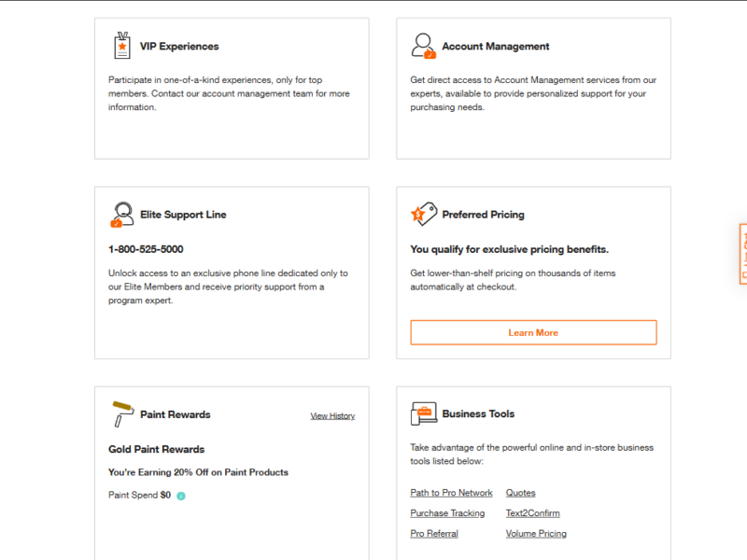Screen dimensions: 747x560
Task: Click the Preferred Pricing card title
Action: click(x=483, y=215)
